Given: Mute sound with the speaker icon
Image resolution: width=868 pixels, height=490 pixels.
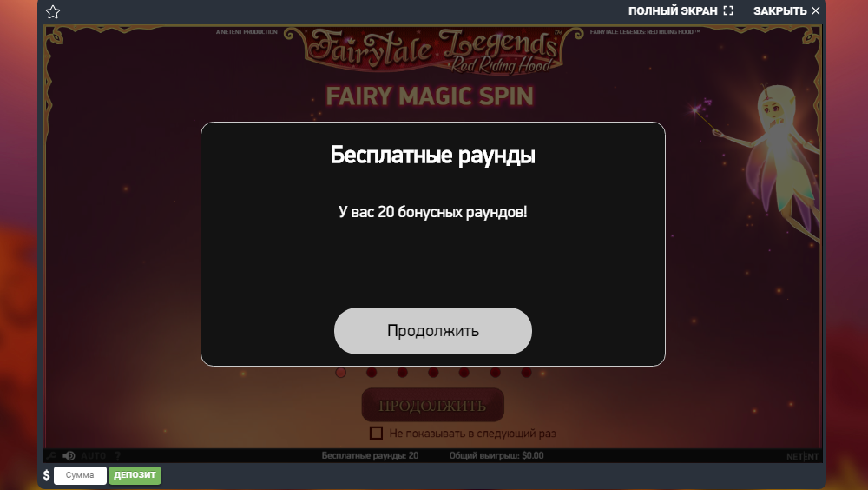Looking at the screenshot, I should [x=69, y=455].
